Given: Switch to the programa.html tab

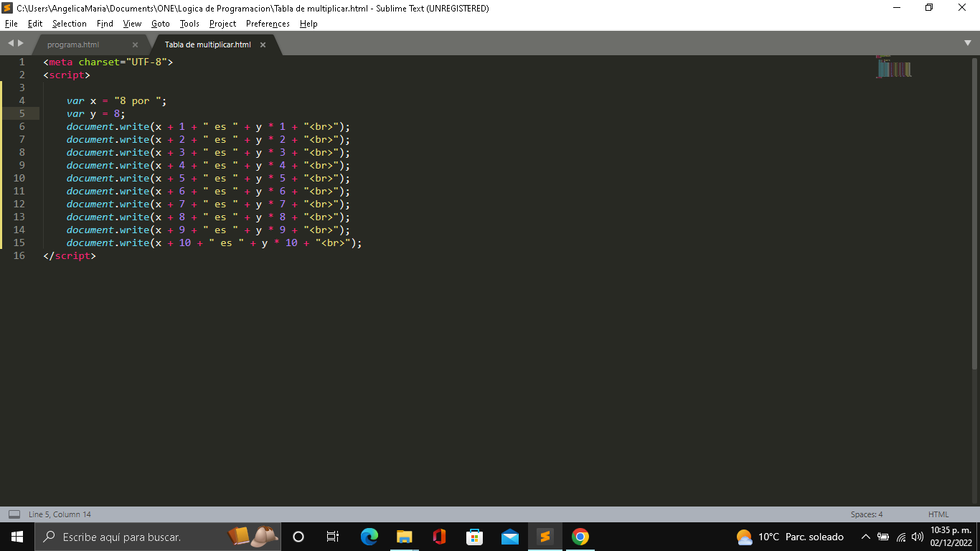Looking at the screenshot, I should pyautogui.click(x=73, y=44).
